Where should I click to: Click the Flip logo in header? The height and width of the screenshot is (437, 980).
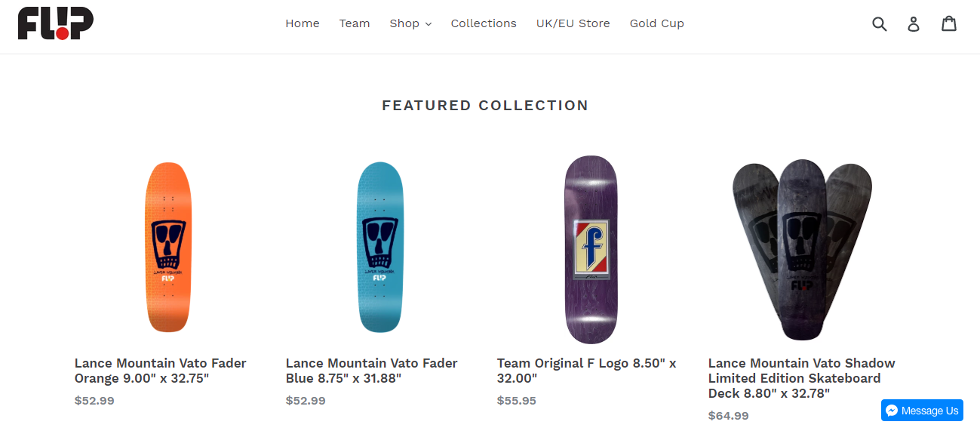click(56, 23)
